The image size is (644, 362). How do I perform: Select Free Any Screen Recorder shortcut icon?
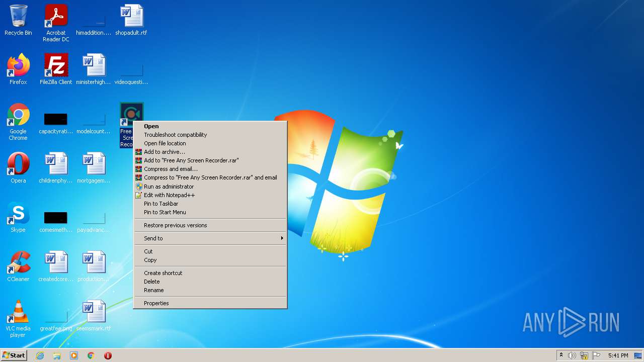click(131, 115)
